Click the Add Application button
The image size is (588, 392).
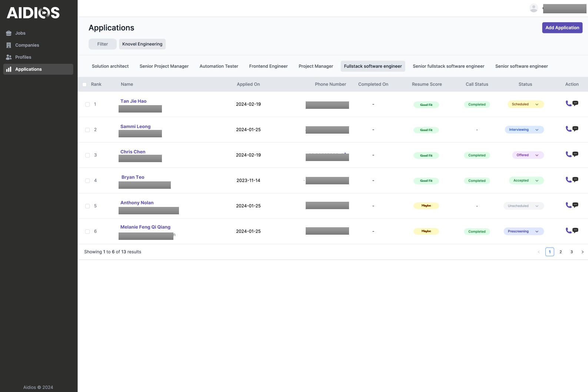[x=562, y=28]
